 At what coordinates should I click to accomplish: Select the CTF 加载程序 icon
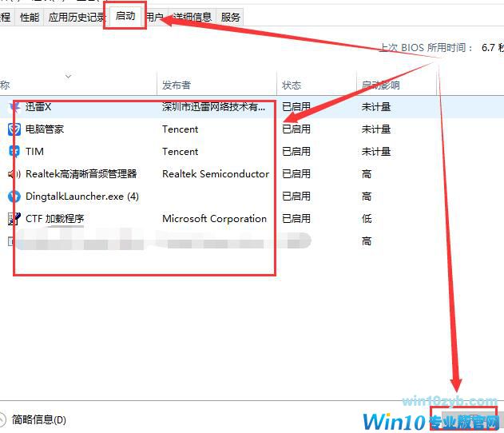(x=14, y=219)
